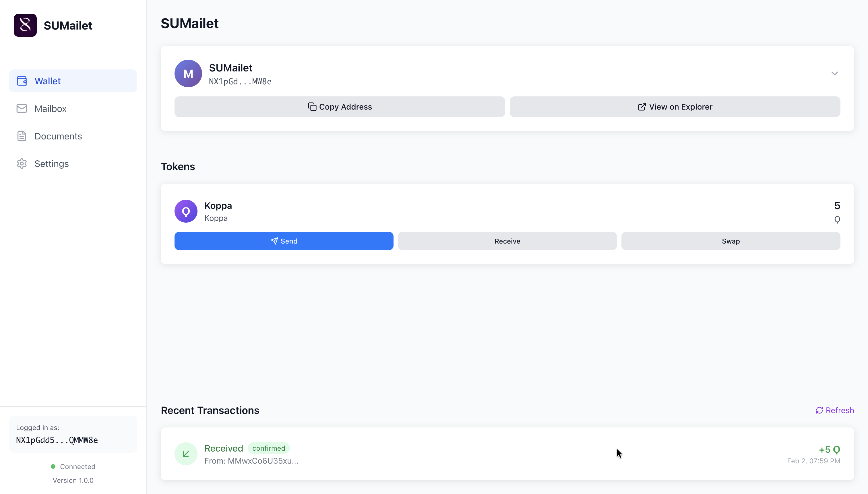Click the purple M account avatar

point(188,73)
